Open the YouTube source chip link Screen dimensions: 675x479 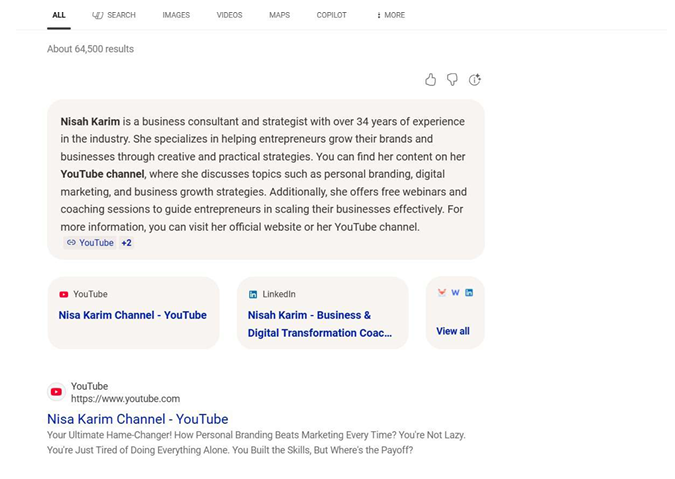[90, 243]
